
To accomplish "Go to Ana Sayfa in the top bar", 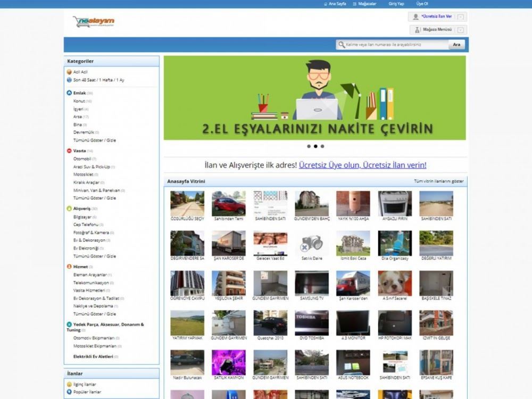I will pos(337,4).
